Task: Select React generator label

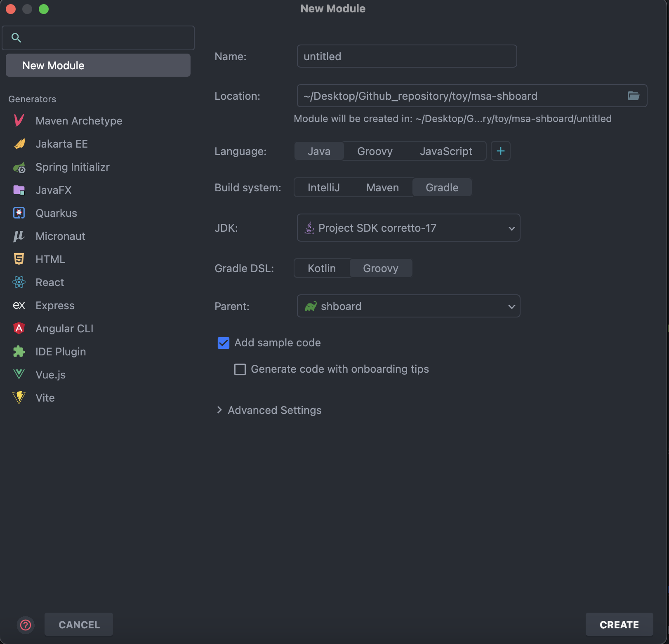Action: click(50, 282)
